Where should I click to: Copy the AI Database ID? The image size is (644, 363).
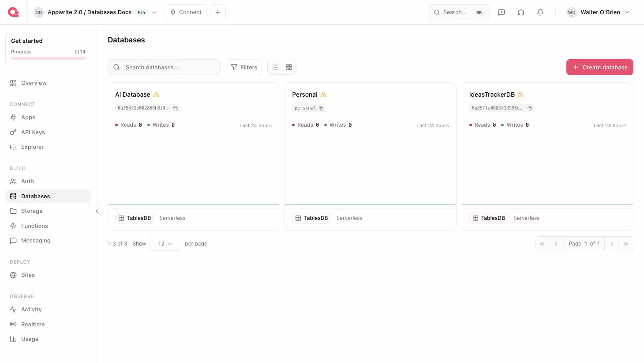click(176, 108)
